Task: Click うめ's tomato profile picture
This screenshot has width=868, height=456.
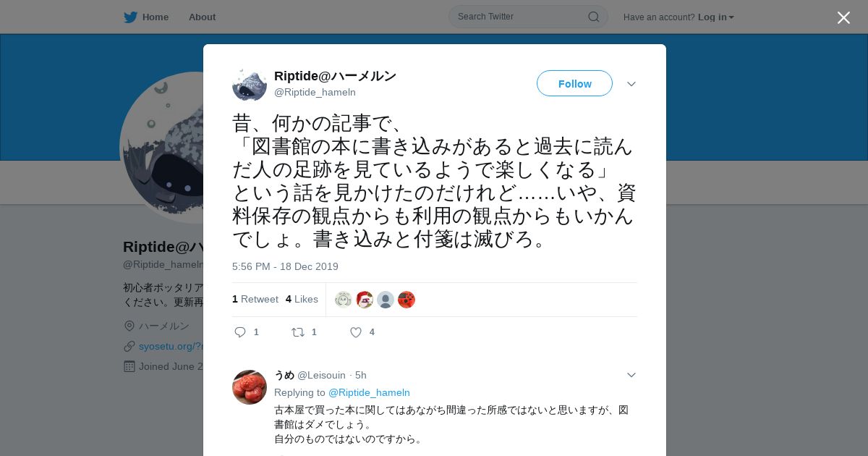Action: [250, 387]
